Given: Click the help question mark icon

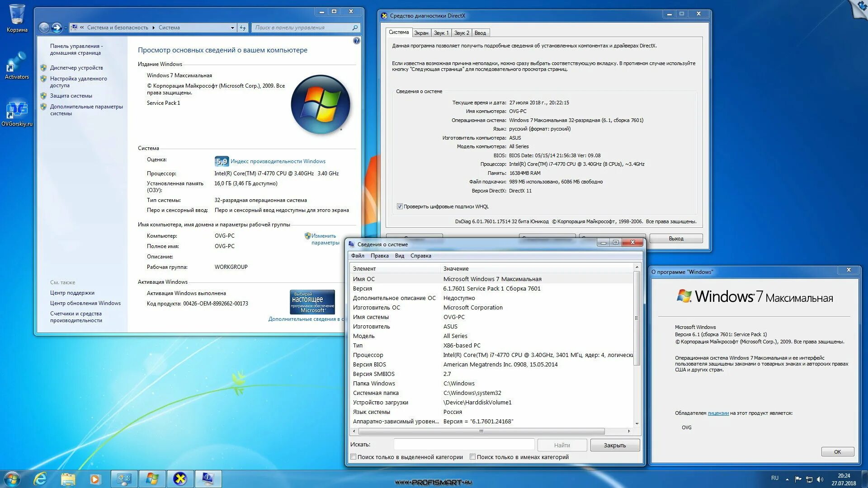Looking at the screenshot, I should tap(356, 41).
